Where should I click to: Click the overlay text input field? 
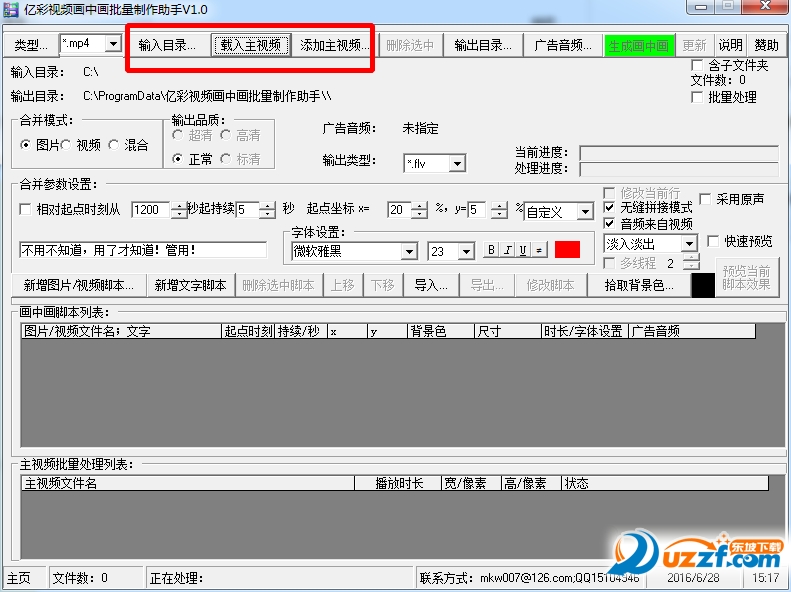(143, 250)
